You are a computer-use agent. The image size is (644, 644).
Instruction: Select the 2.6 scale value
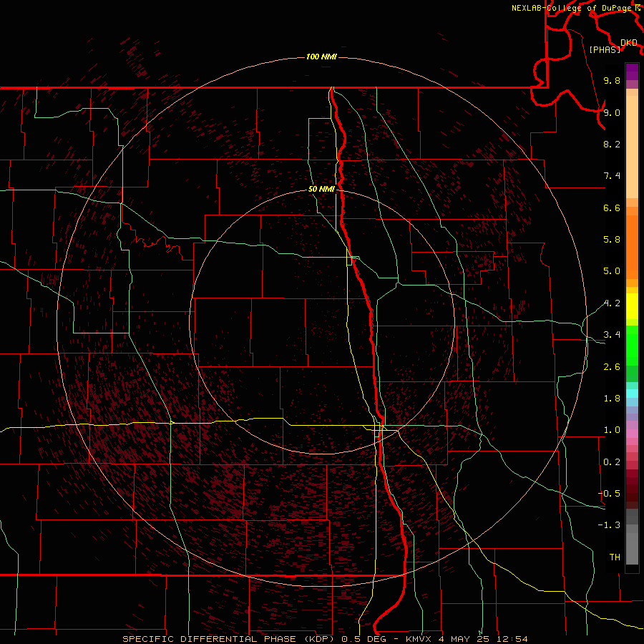612,367
